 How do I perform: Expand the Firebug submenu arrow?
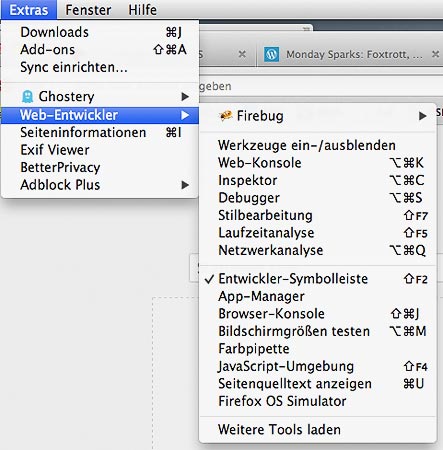click(x=422, y=116)
